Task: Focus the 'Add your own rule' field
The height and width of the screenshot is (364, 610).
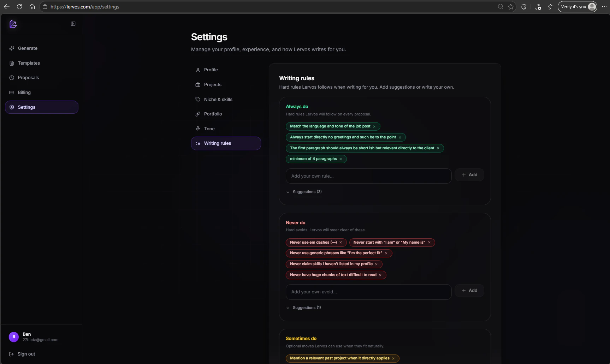Action: (368, 176)
